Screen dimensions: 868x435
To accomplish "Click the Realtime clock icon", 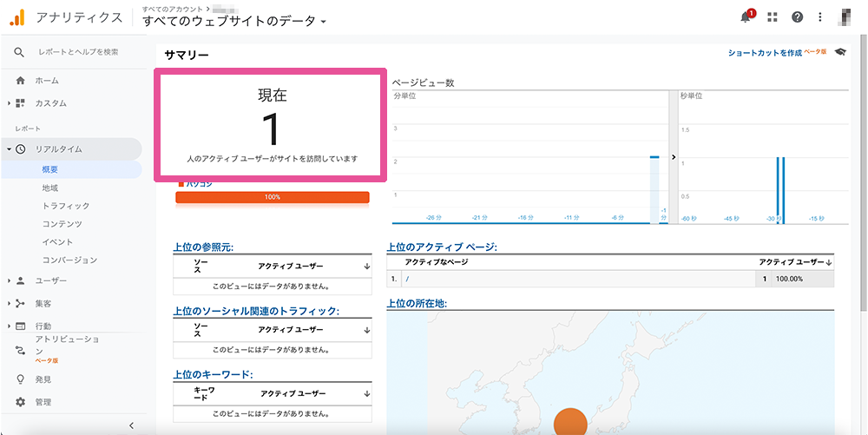I will [21, 148].
